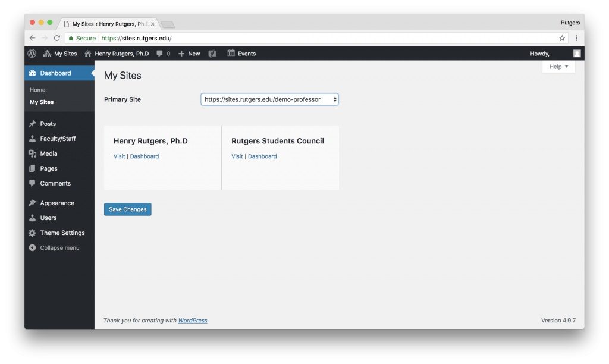Visit the Rutgers Students Council site
This screenshot has height=364, width=609.
click(x=237, y=156)
